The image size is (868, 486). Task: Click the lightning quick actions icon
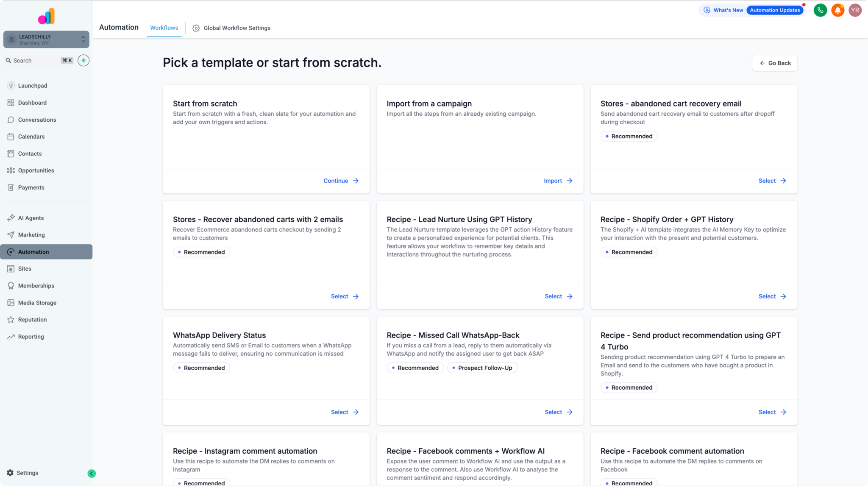(83, 61)
